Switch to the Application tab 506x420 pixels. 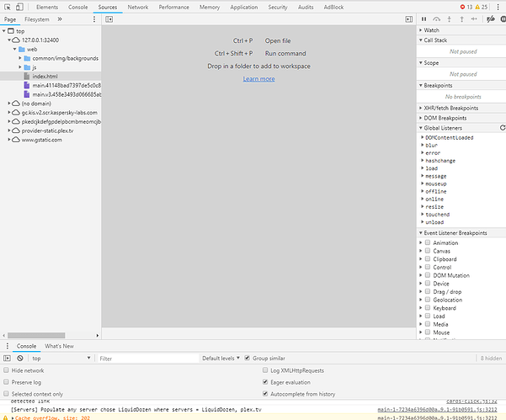(243, 7)
